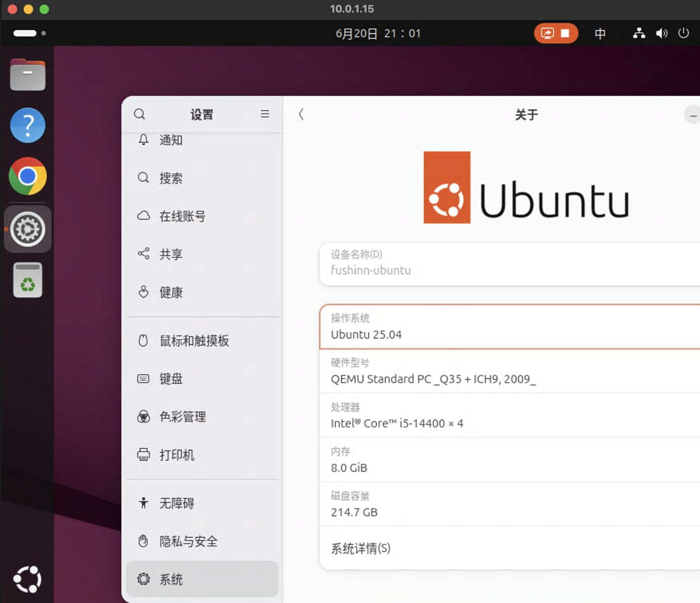Click the 硬件型号 QEMU Standard PC row

point(510,371)
